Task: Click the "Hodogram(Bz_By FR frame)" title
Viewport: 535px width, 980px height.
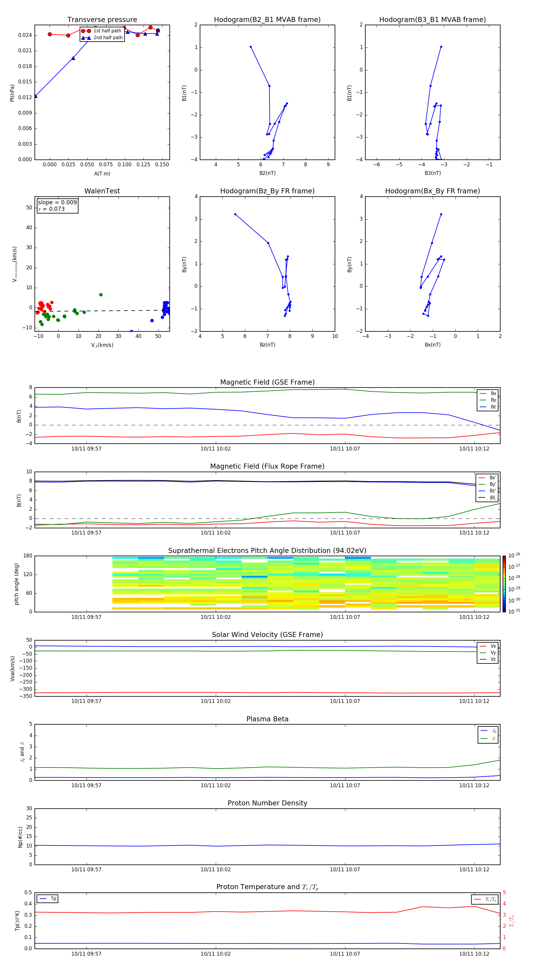Action: 267,191
